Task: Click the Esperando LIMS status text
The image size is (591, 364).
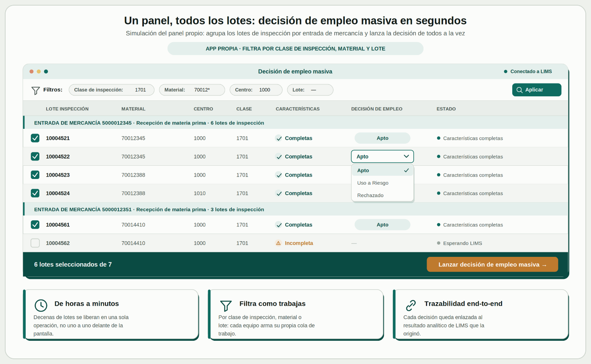Action: click(x=462, y=243)
